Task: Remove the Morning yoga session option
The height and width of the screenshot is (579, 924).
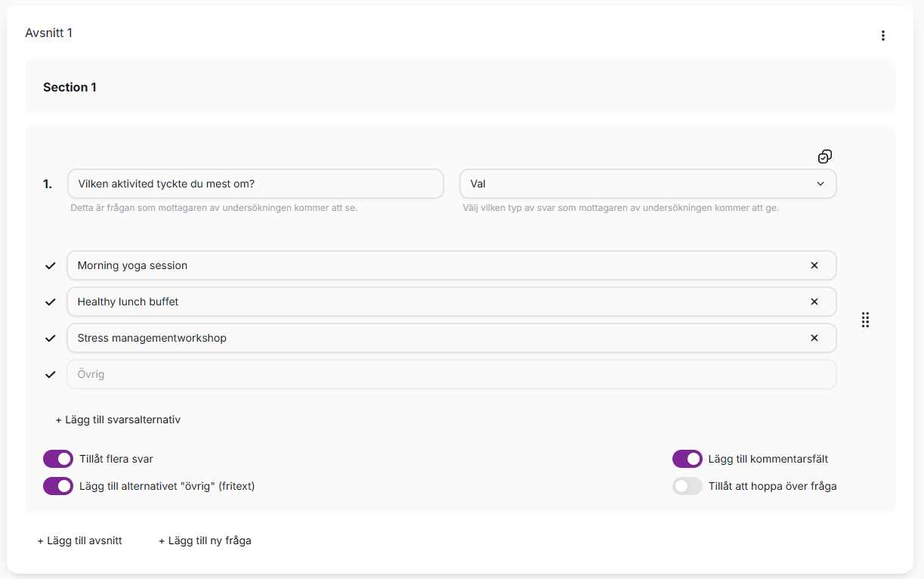Action: [x=814, y=265]
